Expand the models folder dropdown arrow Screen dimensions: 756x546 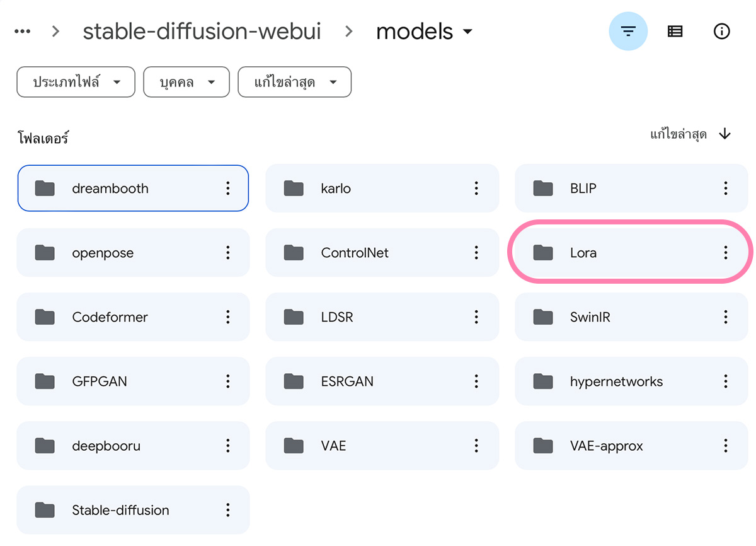467,32
